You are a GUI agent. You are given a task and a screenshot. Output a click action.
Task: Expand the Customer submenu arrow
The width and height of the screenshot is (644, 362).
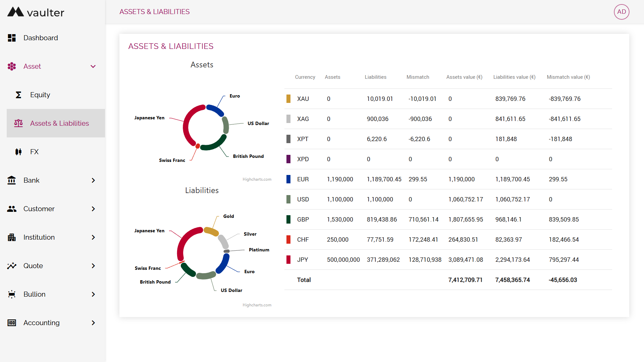click(x=93, y=209)
